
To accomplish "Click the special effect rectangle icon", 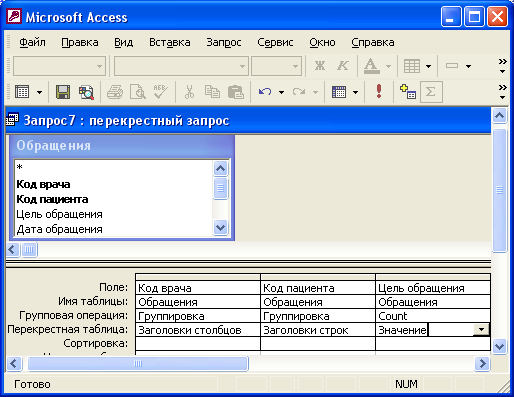I will click(452, 66).
